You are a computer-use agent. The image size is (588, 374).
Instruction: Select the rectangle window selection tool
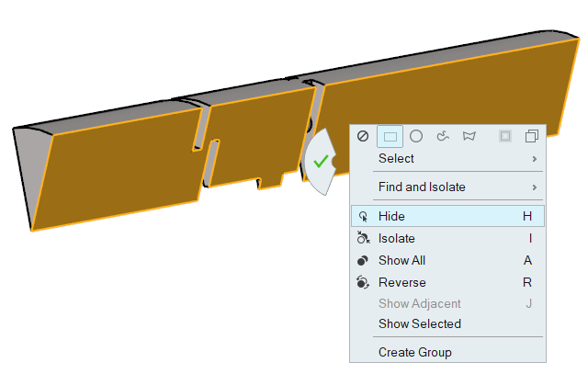tap(390, 136)
